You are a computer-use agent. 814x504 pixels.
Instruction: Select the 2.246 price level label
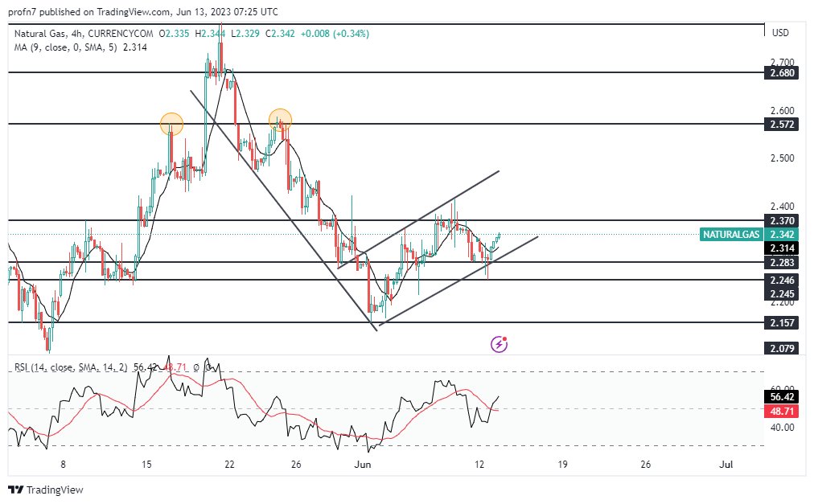tap(781, 281)
